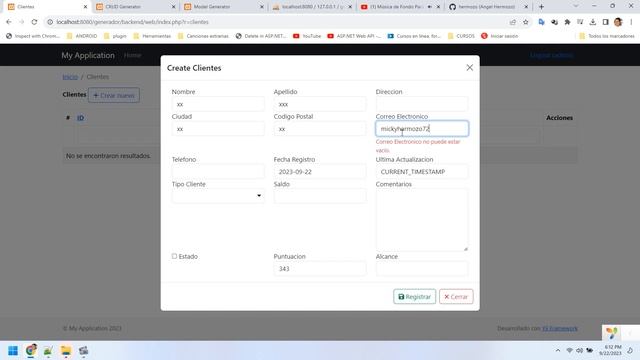The height and width of the screenshot is (360, 640).
Task: Open the Chrome three-dot menu
Action: [x=631, y=22]
